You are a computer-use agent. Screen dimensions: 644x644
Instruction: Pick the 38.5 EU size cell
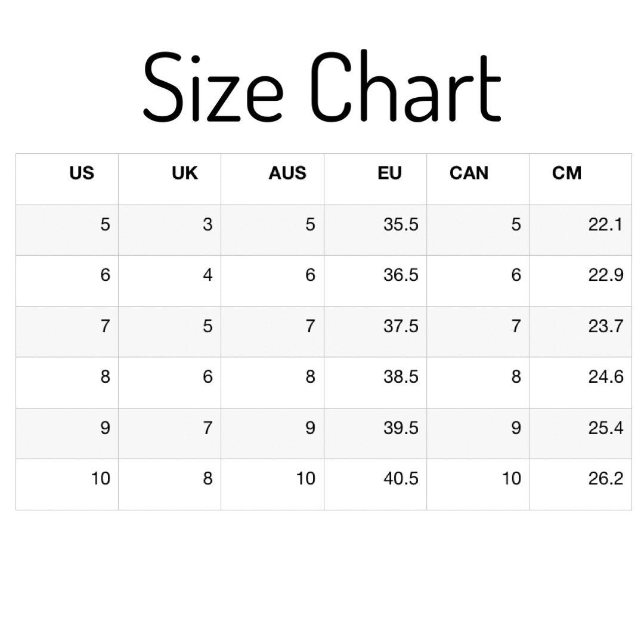click(401, 377)
